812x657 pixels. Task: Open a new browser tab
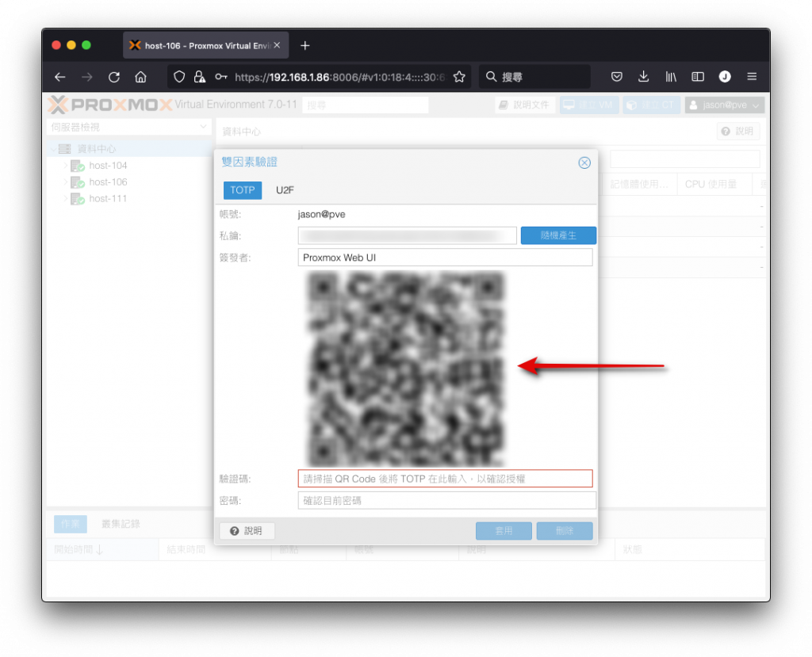305,45
